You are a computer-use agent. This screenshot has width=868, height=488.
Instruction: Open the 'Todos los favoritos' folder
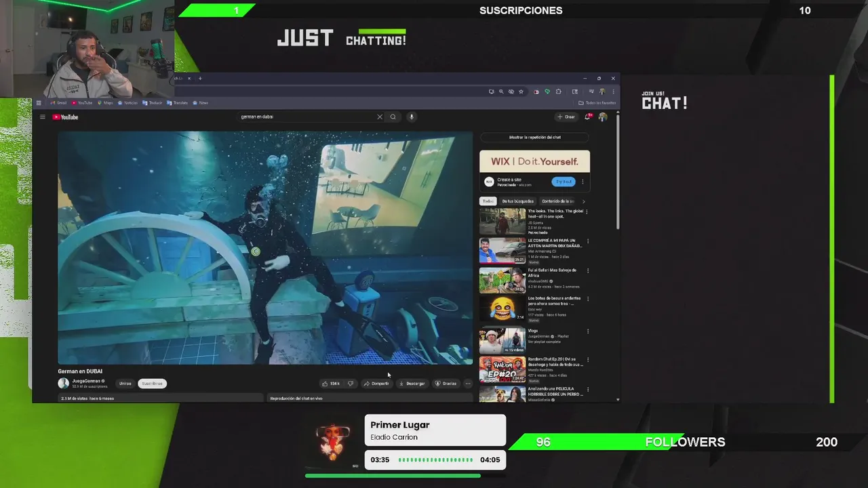597,103
